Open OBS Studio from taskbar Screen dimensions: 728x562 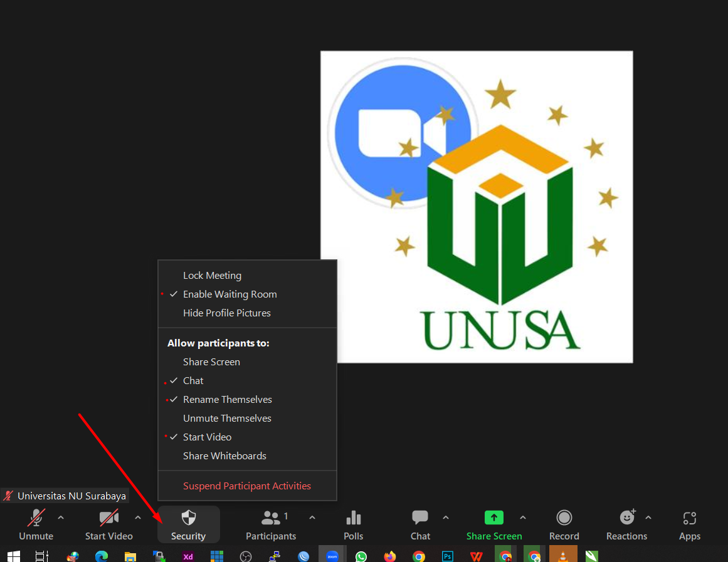pyautogui.click(x=246, y=556)
